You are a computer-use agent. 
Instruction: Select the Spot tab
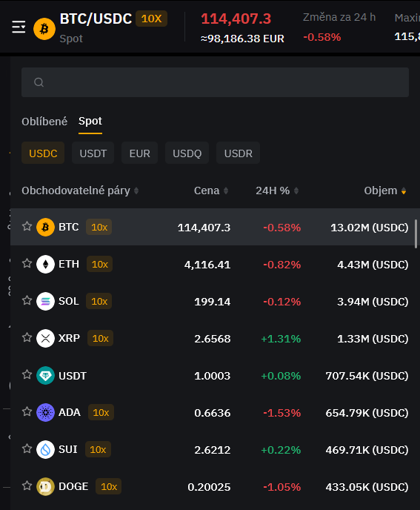point(90,122)
